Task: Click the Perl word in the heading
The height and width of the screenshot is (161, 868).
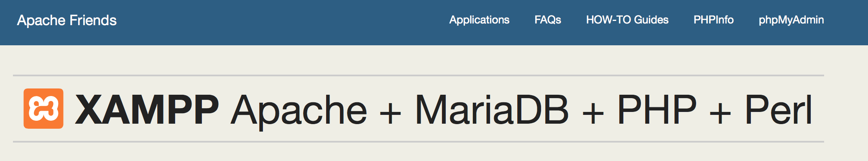Action: 779,109
